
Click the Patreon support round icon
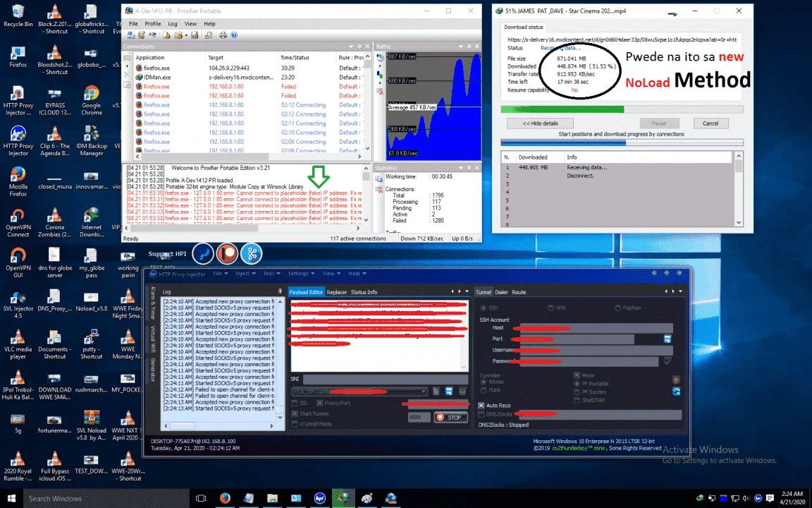coord(228,253)
